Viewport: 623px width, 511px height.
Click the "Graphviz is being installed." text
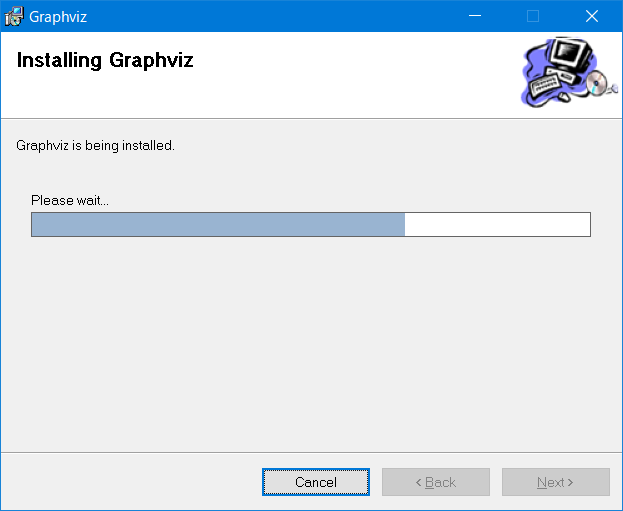click(95, 146)
